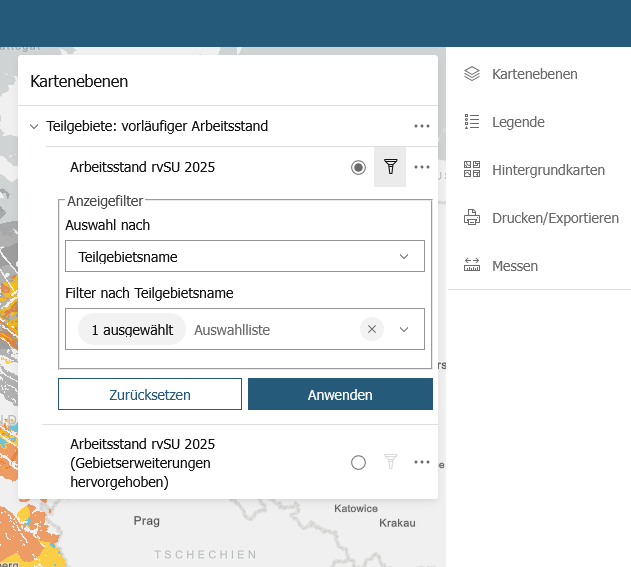Screen dimensions: 631x567
Task: Click the Legende list icon
Action: pos(473,122)
